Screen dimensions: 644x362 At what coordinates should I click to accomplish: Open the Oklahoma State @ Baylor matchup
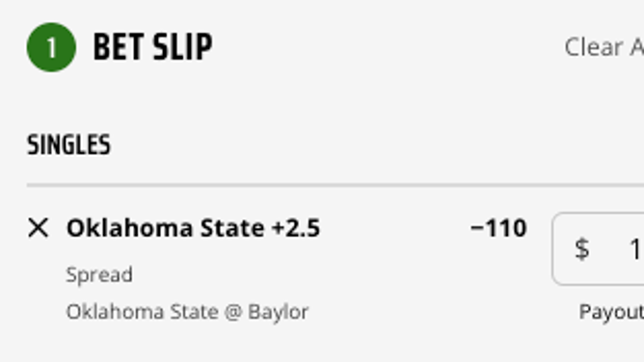(187, 312)
